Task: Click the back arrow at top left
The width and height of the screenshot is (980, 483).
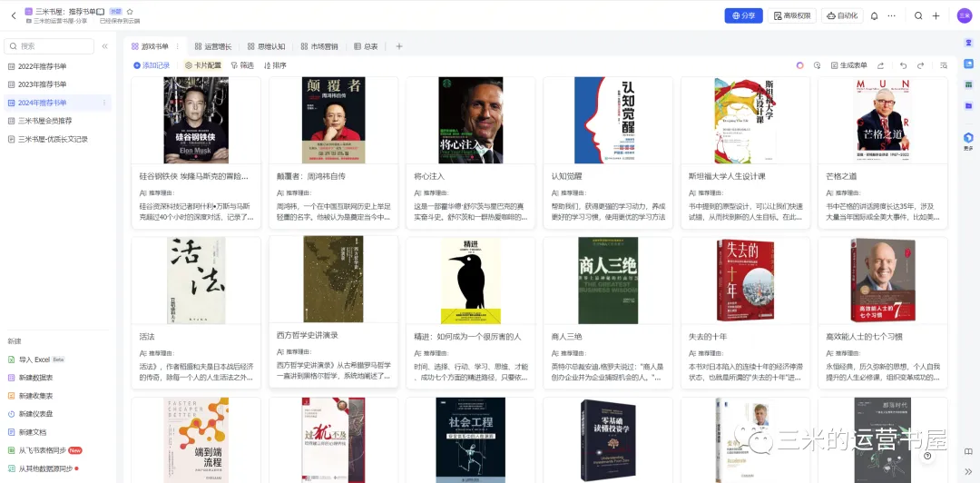Action: tap(14, 15)
